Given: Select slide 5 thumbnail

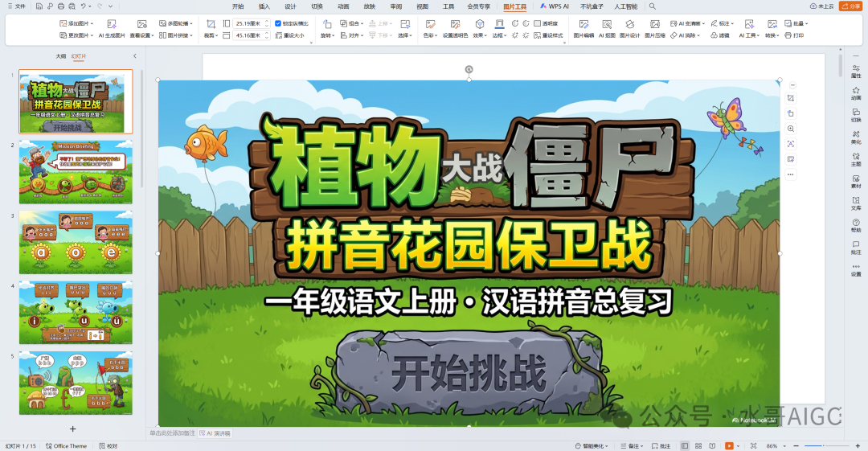Looking at the screenshot, I should click(76, 383).
